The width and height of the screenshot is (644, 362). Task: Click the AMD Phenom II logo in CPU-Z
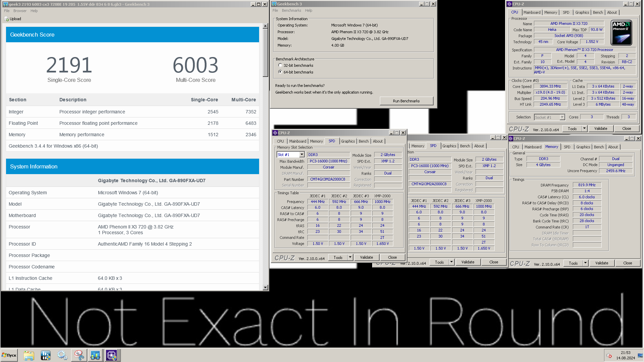[622, 33]
